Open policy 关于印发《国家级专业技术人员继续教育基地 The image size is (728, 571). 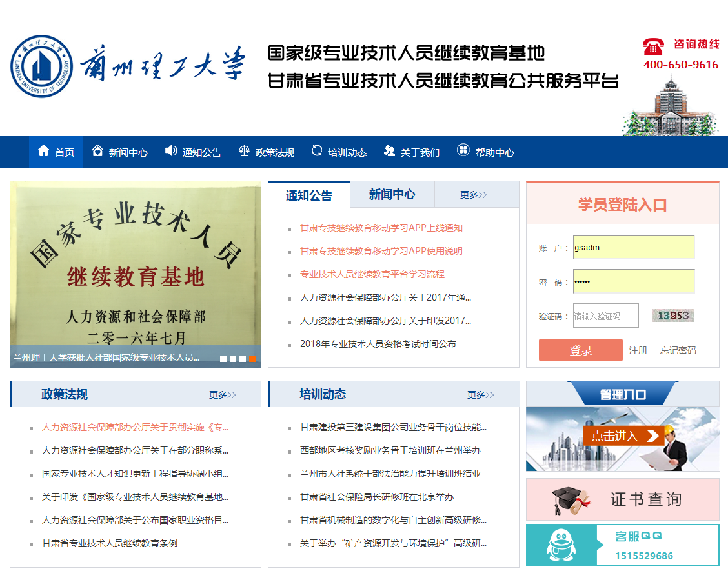(x=135, y=497)
